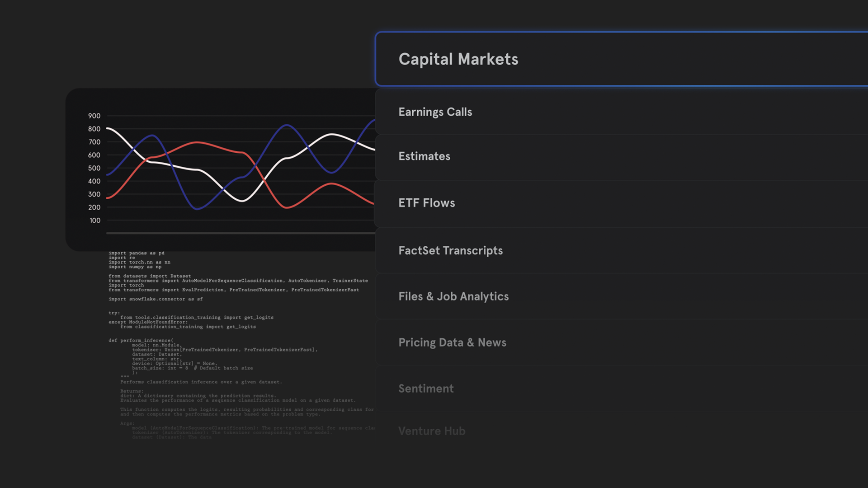
Task: Click the 'Performs classification inference' docstring line
Action: [201, 382]
